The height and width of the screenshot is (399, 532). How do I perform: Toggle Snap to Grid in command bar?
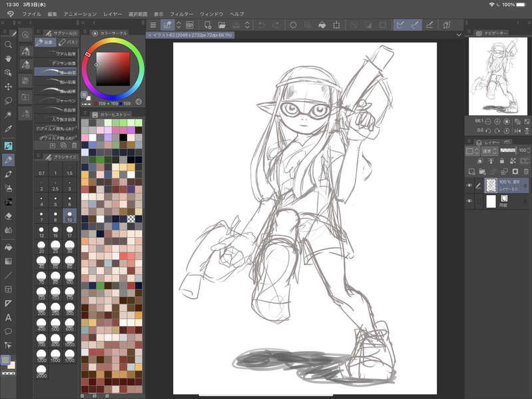[429, 25]
